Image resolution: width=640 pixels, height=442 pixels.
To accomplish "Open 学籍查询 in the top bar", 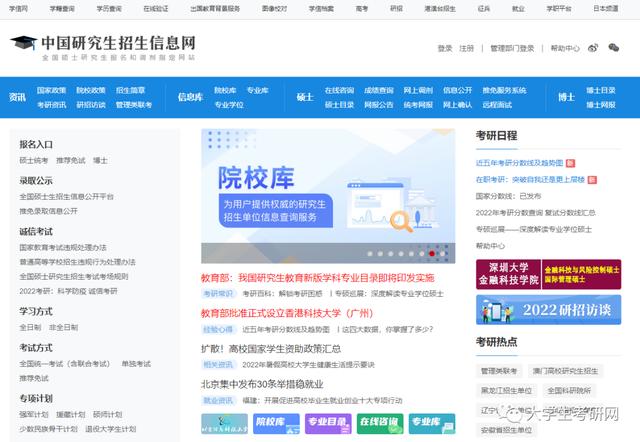I will [62, 8].
